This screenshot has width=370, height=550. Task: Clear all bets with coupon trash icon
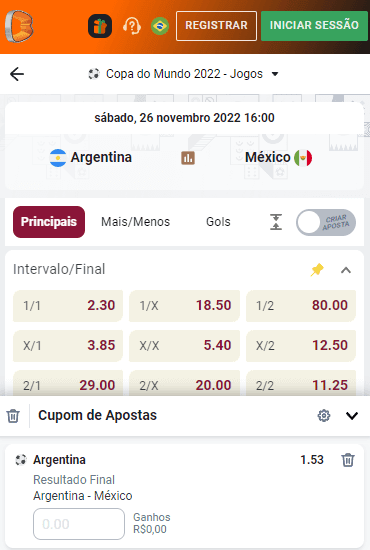tap(13, 416)
